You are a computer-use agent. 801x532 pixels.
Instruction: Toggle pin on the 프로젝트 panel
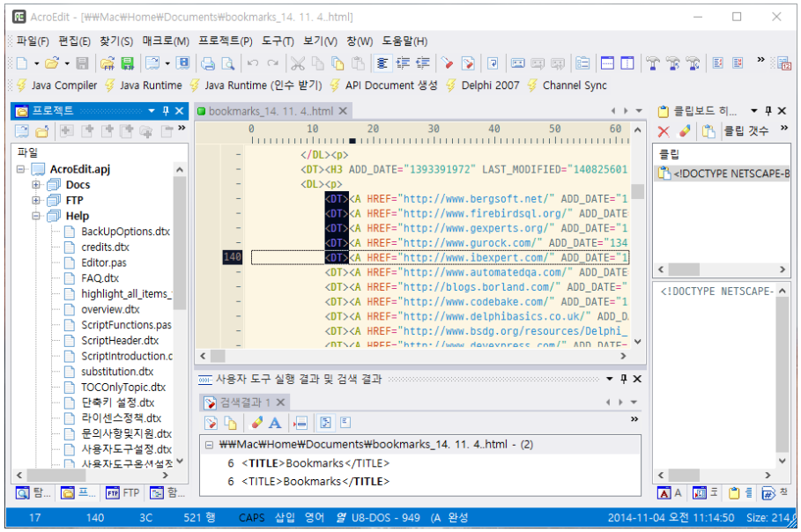[x=166, y=111]
